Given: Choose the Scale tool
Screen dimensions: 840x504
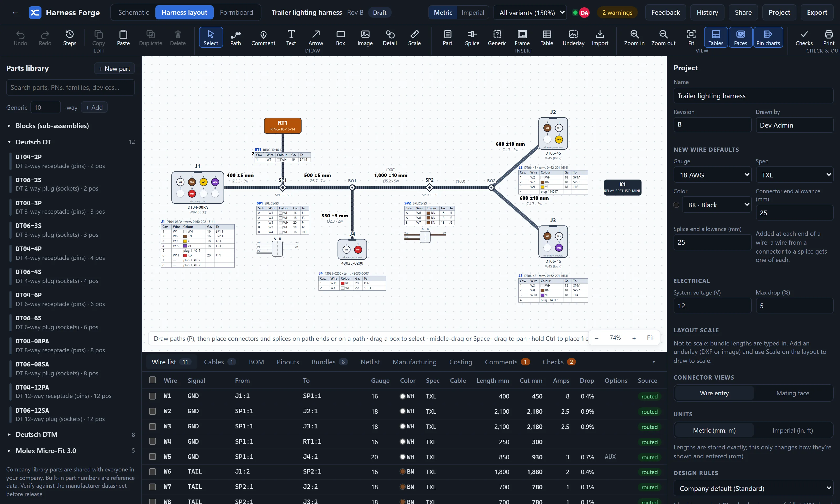Looking at the screenshot, I should 414,37.
